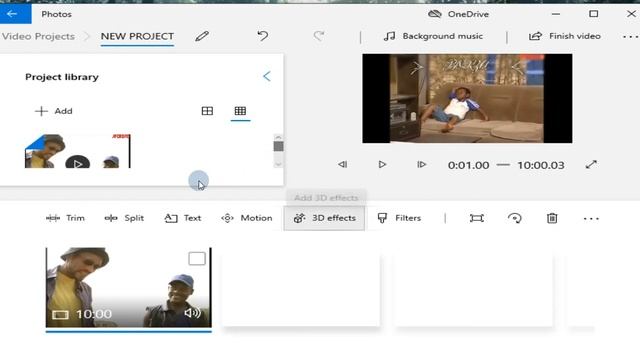Collapse the Project library panel
This screenshot has height=360, width=640.
pos(267,76)
